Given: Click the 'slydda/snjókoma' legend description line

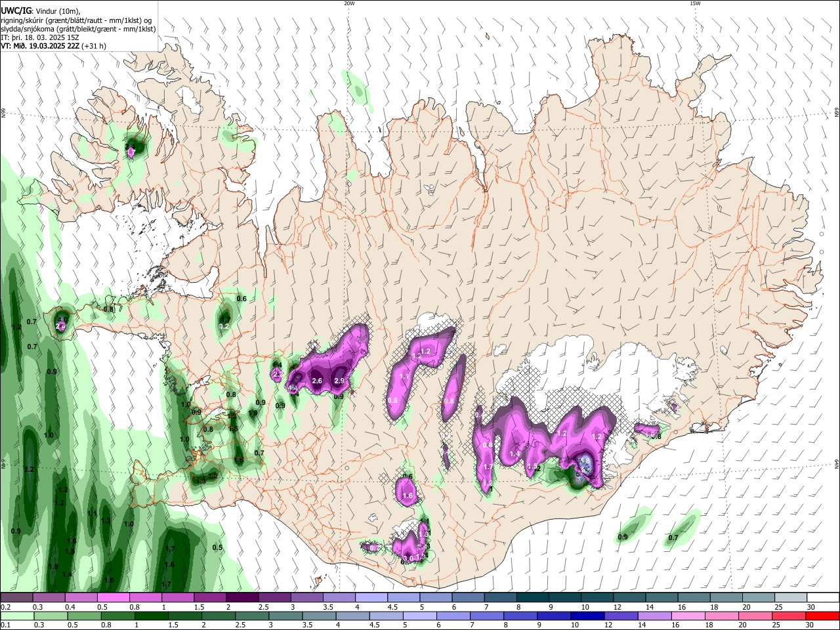Looking at the screenshot, I should [x=78, y=29].
